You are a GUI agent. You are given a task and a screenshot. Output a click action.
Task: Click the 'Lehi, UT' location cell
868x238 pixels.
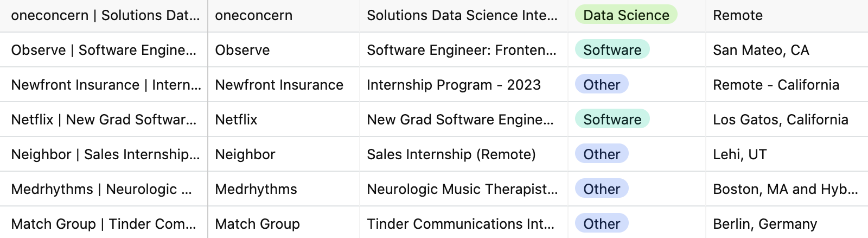pyautogui.click(x=787, y=154)
